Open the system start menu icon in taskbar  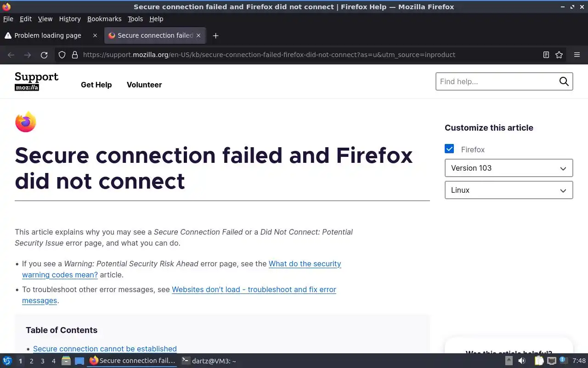coord(7,361)
